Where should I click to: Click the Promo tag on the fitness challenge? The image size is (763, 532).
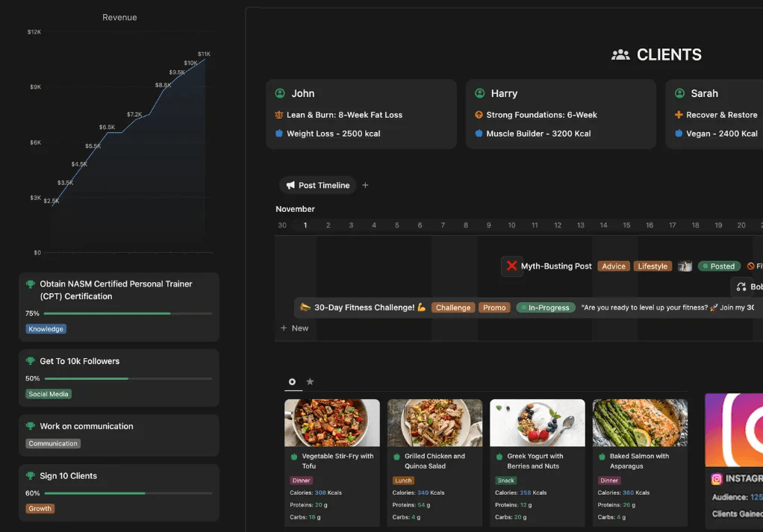pyautogui.click(x=494, y=307)
